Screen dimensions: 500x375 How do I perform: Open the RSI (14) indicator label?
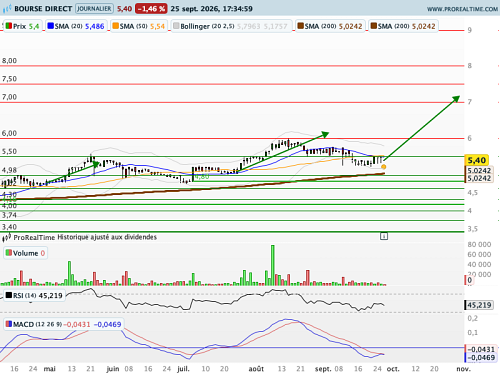coord(34,295)
